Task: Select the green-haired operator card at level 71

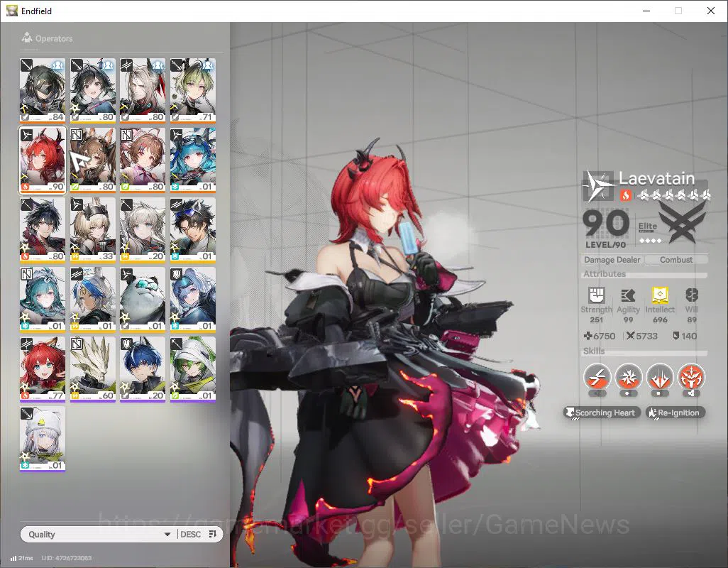Action: pos(193,90)
